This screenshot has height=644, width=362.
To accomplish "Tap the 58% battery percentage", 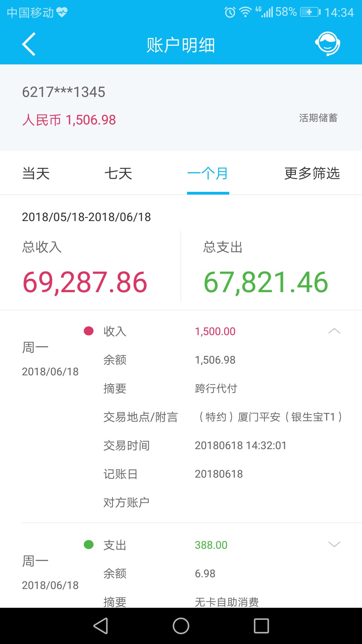I will [x=286, y=12].
